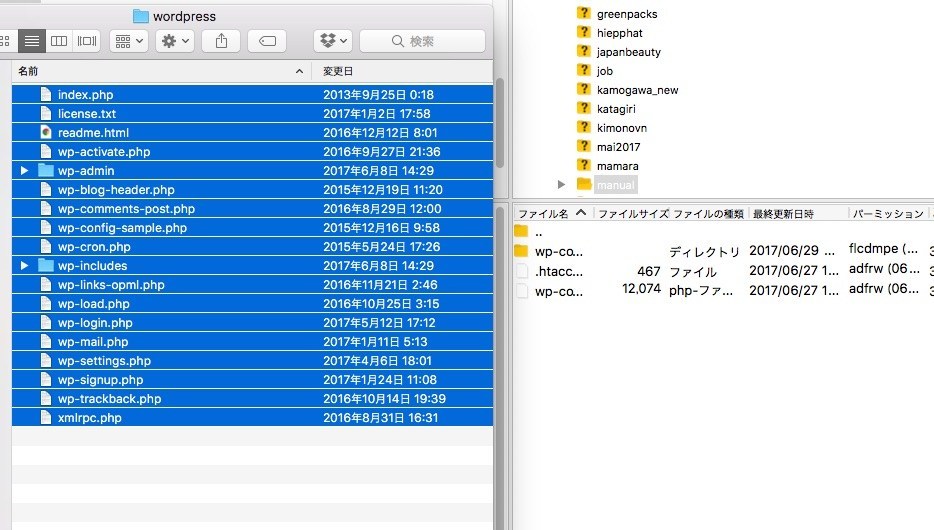The width and height of the screenshot is (934, 530).
Task: Open the gear action menu
Action: coord(175,41)
